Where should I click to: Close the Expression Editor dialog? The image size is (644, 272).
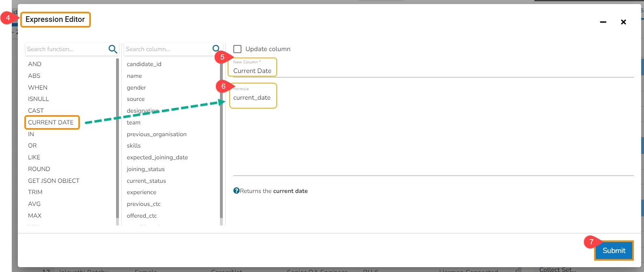click(x=623, y=22)
